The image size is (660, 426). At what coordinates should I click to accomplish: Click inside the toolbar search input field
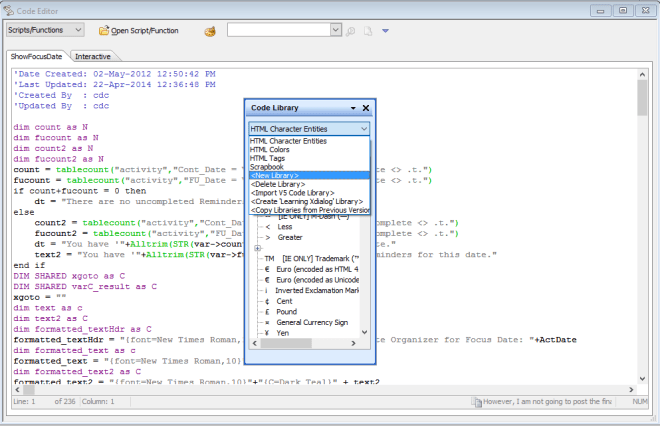pyautogui.click(x=279, y=30)
